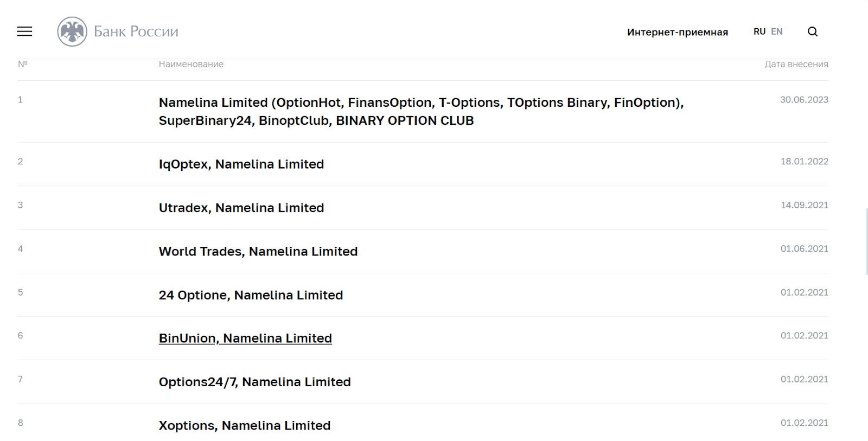
Task: Open the search magnifier icon
Action: [x=813, y=31]
